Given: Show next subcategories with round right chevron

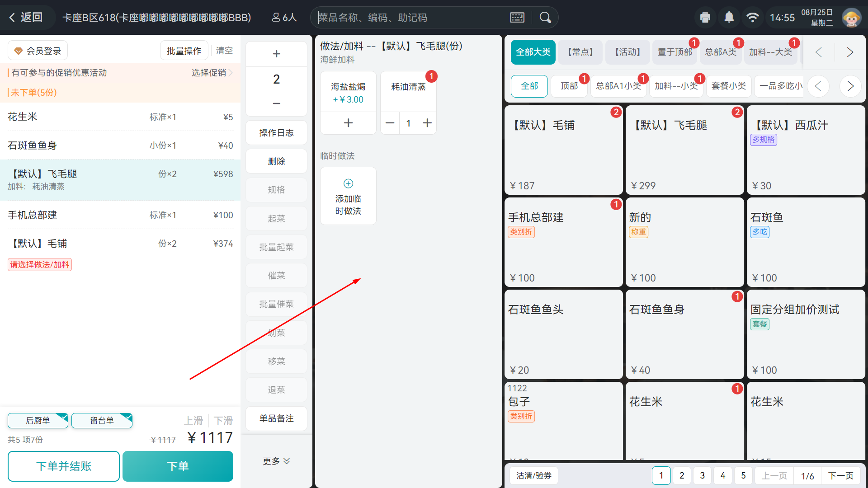Looking at the screenshot, I should coord(850,86).
